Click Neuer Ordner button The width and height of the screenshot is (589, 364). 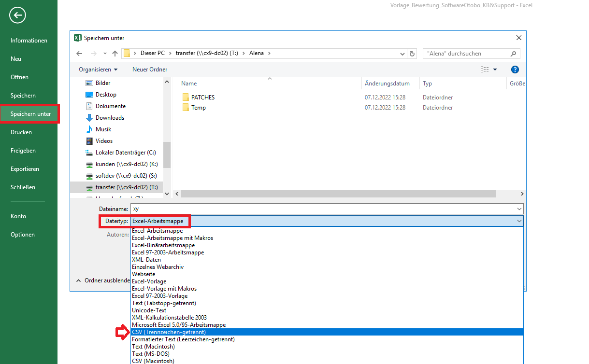150,70
